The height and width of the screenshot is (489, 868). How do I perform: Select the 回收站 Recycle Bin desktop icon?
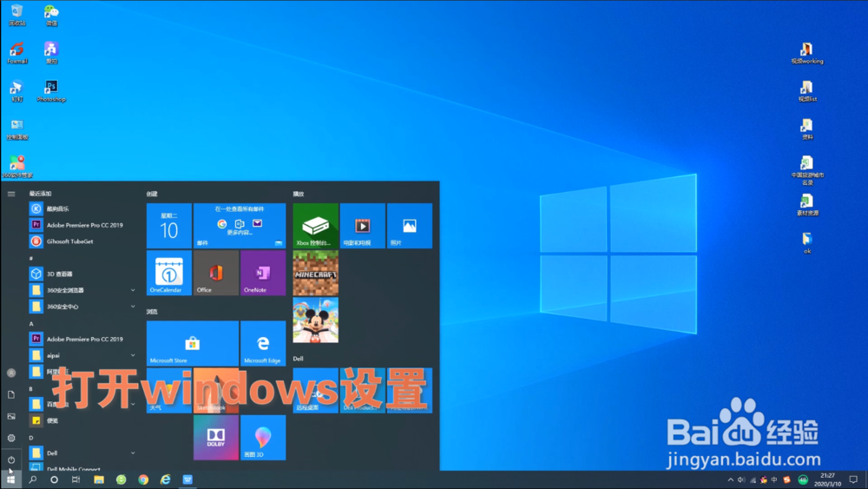[x=17, y=15]
